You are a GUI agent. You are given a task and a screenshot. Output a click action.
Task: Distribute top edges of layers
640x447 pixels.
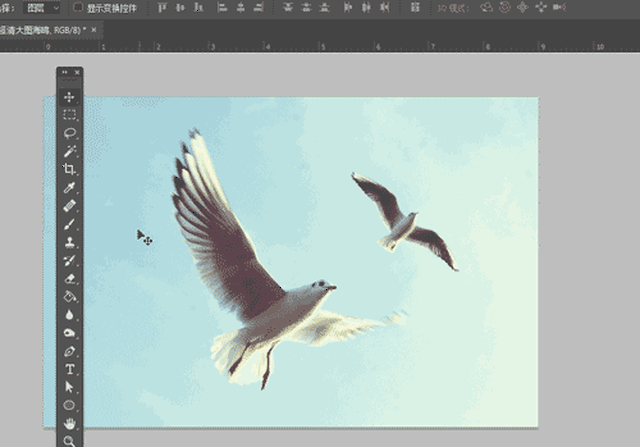point(288,7)
